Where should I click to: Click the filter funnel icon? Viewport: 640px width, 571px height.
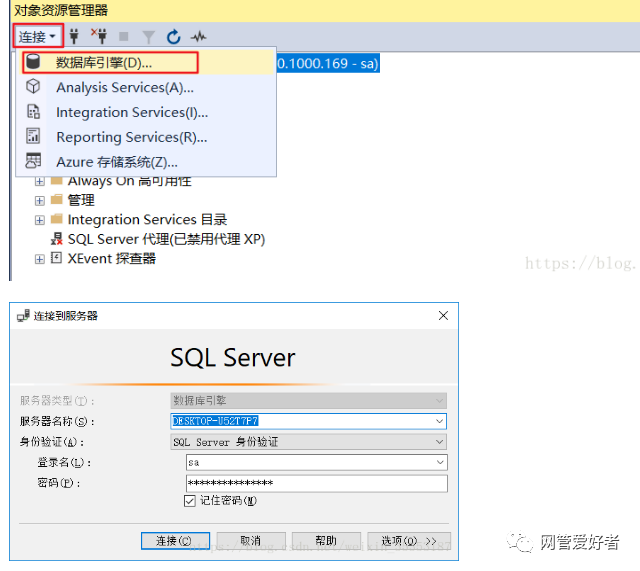click(149, 37)
